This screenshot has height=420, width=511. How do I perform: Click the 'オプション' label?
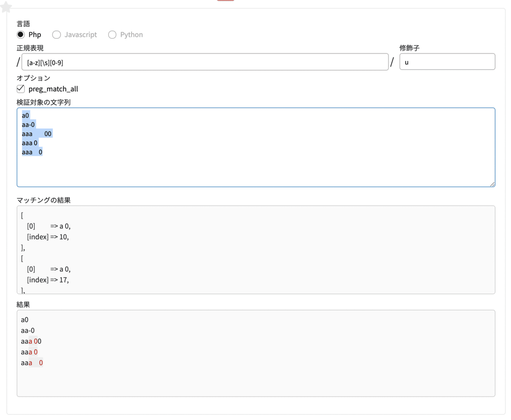(x=34, y=78)
